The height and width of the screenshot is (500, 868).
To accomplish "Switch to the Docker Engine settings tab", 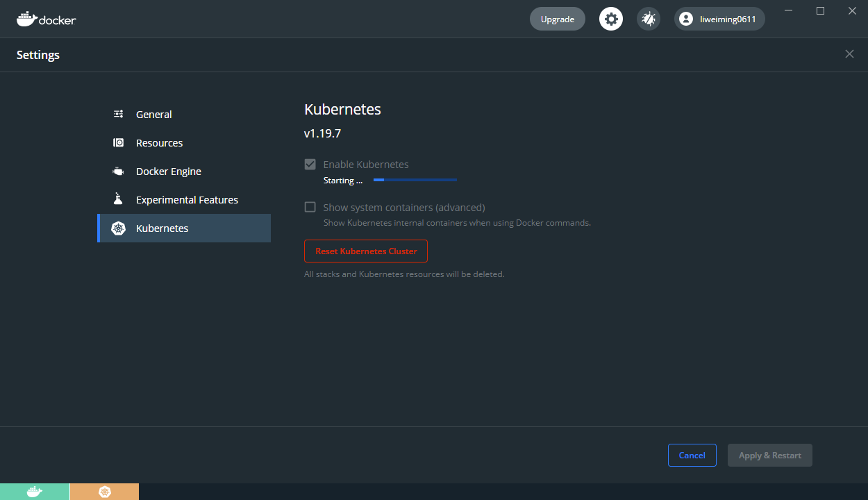I will [x=169, y=172].
